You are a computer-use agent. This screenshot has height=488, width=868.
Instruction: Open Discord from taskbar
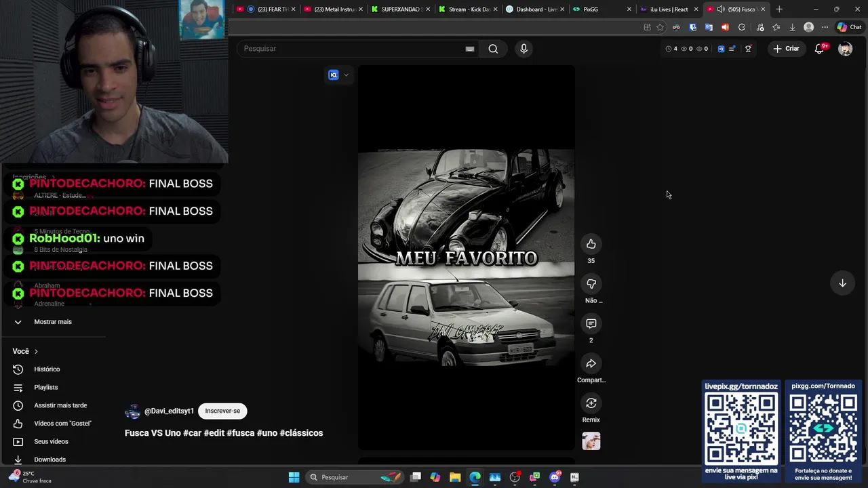tap(555, 477)
